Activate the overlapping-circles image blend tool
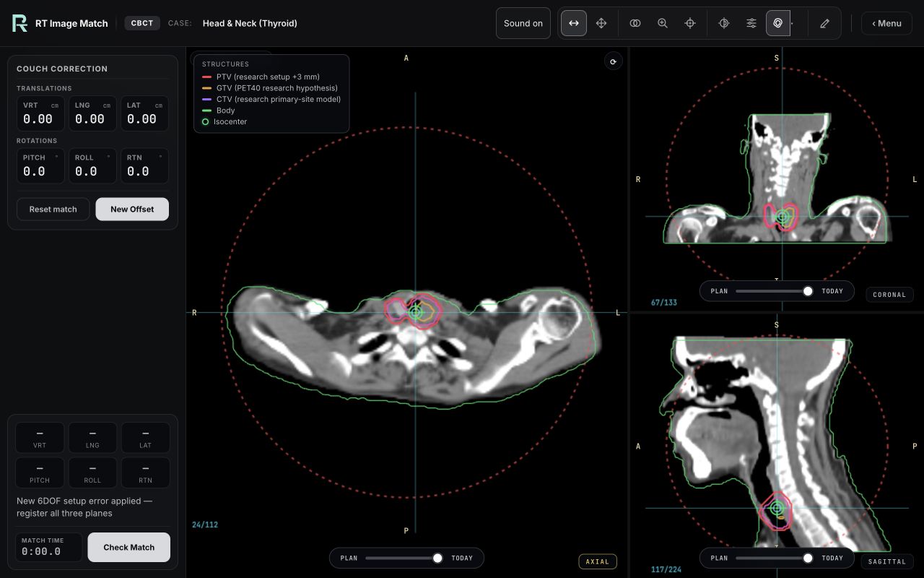The image size is (924, 578). pyautogui.click(x=635, y=23)
